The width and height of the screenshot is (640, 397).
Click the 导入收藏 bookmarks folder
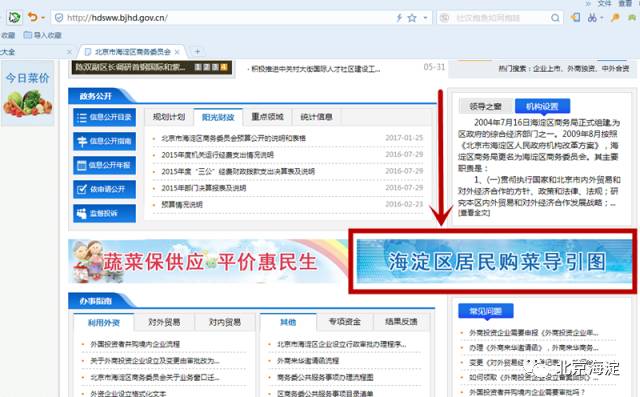tap(42, 35)
